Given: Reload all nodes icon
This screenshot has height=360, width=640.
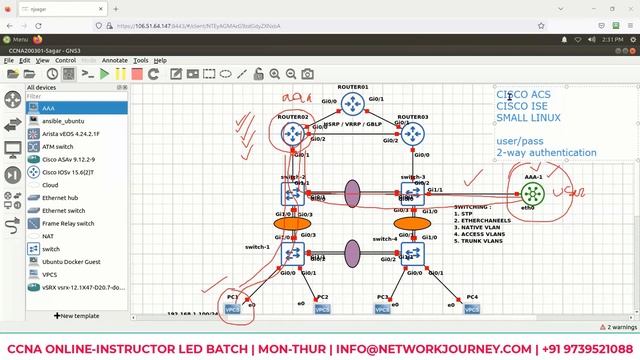Looking at the screenshot, I should coord(153,74).
